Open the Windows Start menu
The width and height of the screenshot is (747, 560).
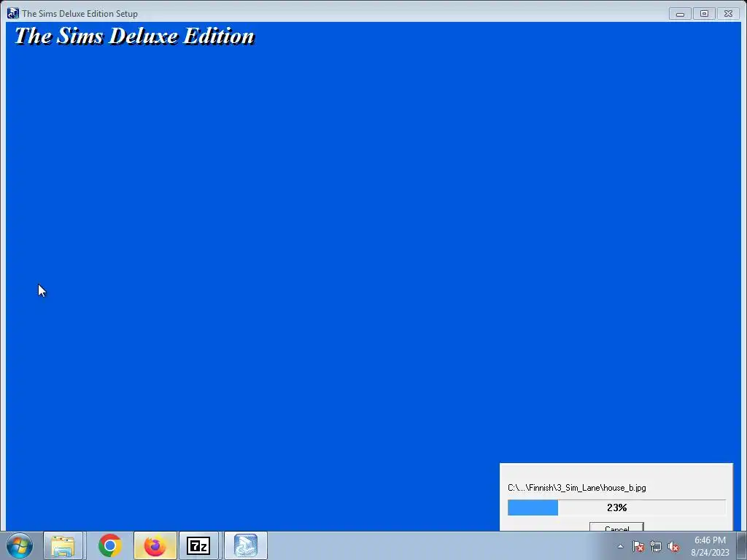point(20,545)
